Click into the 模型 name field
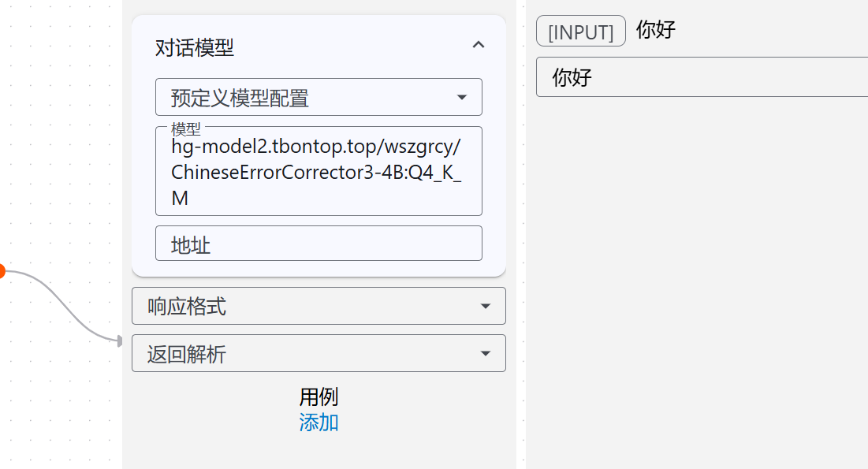The width and height of the screenshot is (868, 469). 318,172
